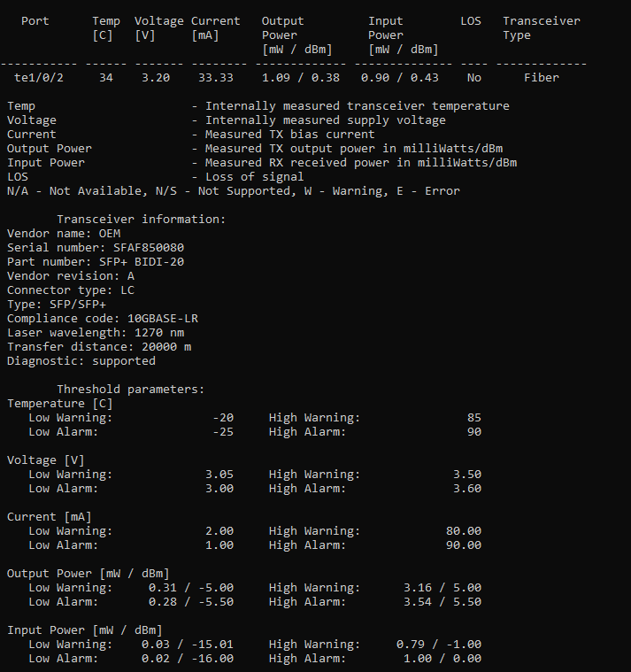This screenshot has height=672, width=631.
Task: Click temperature high alarm value 90
Action: 474,431
